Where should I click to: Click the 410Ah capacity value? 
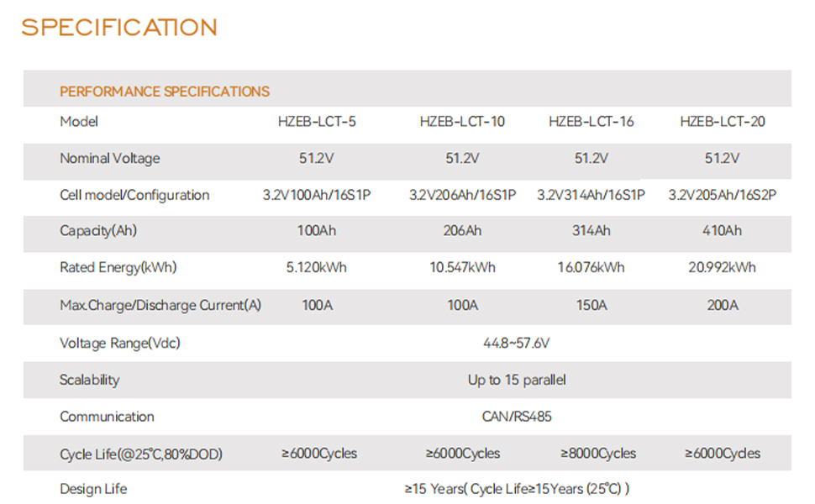723,231
